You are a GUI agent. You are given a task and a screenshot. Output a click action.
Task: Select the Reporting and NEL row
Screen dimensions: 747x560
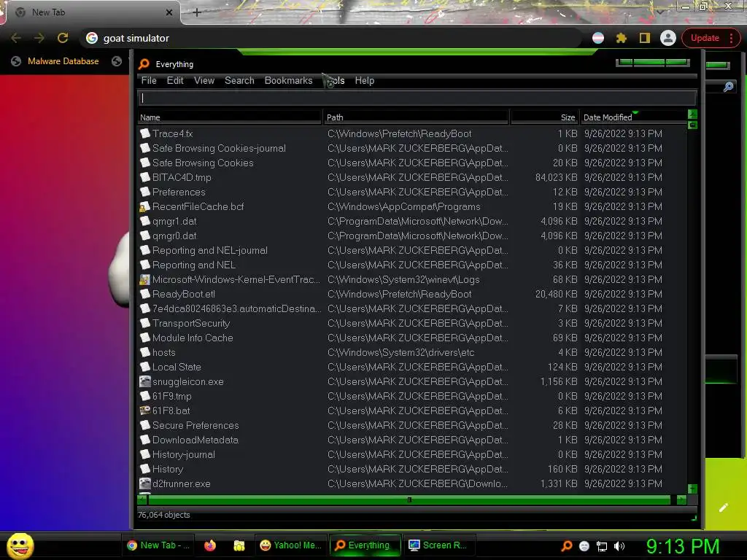[412, 265]
